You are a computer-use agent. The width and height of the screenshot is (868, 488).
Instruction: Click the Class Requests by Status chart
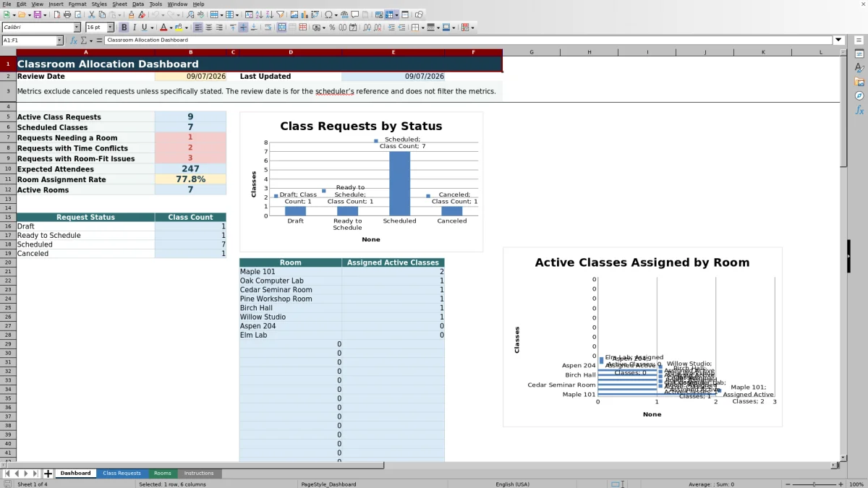coord(361,181)
